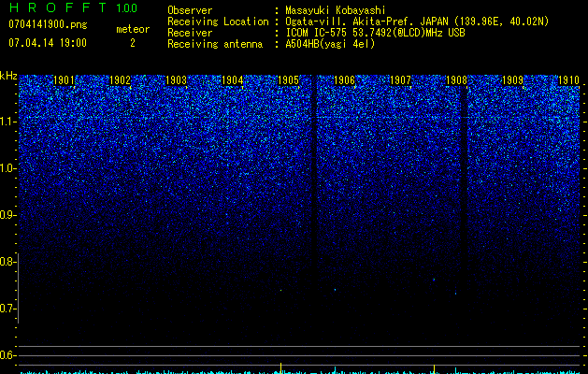Click the kHz axis unit label
The image size is (588, 374).
8,76
